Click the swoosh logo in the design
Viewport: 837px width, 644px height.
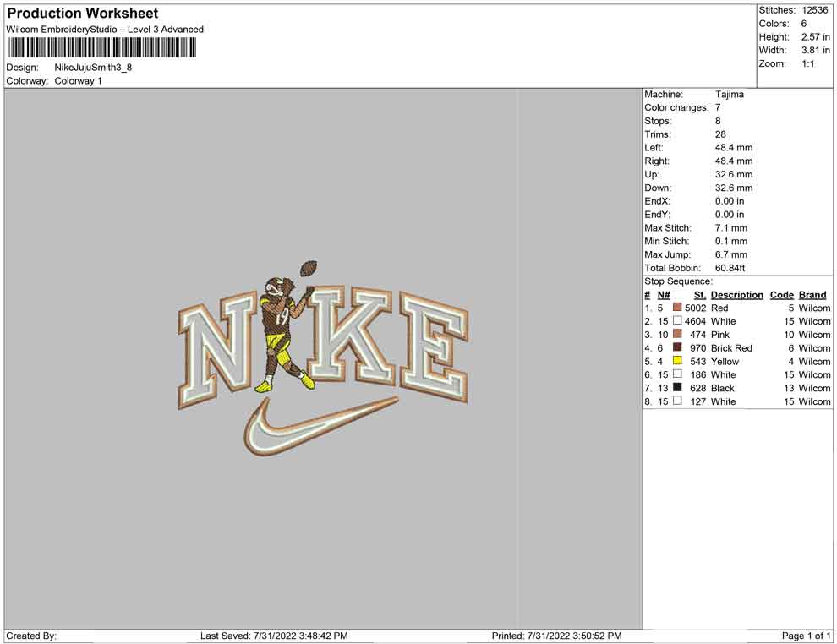(x=320, y=427)
